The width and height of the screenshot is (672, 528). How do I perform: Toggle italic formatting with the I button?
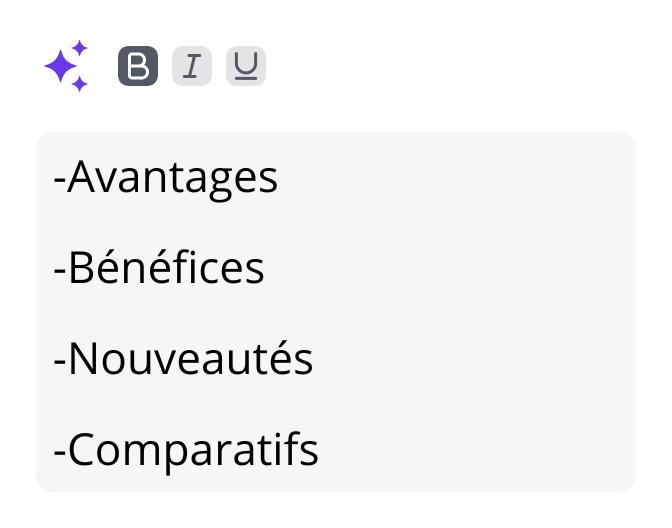[192, 67]
